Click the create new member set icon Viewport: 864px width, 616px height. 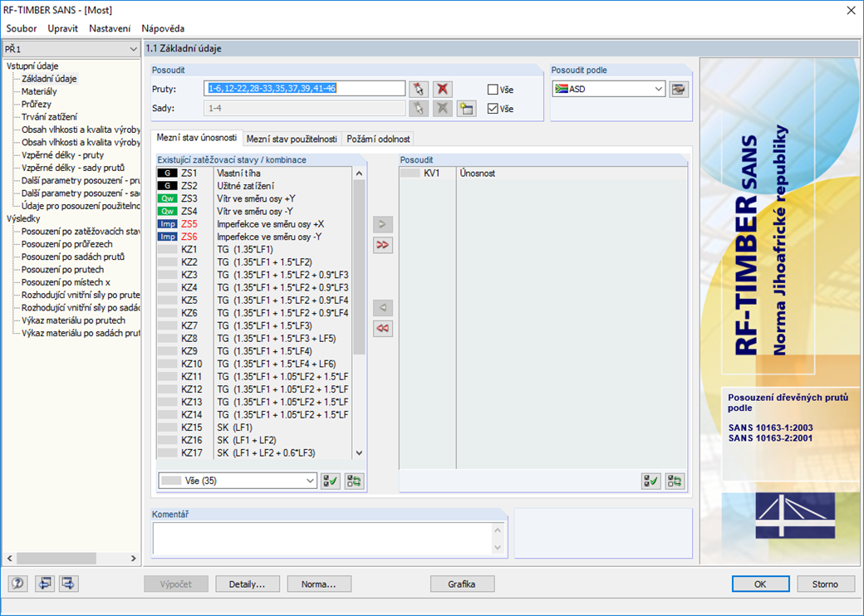click(466, 109)
